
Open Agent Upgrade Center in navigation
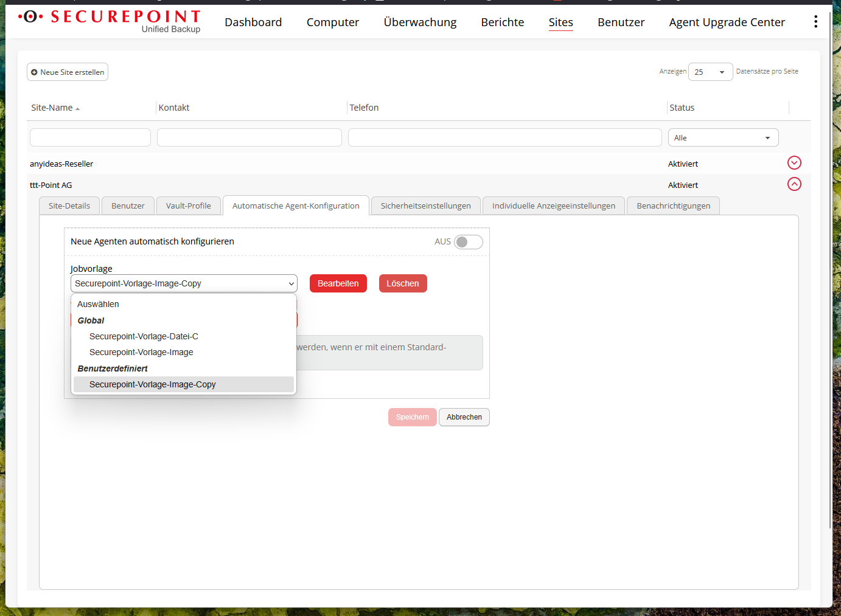[x=727, y=22]
